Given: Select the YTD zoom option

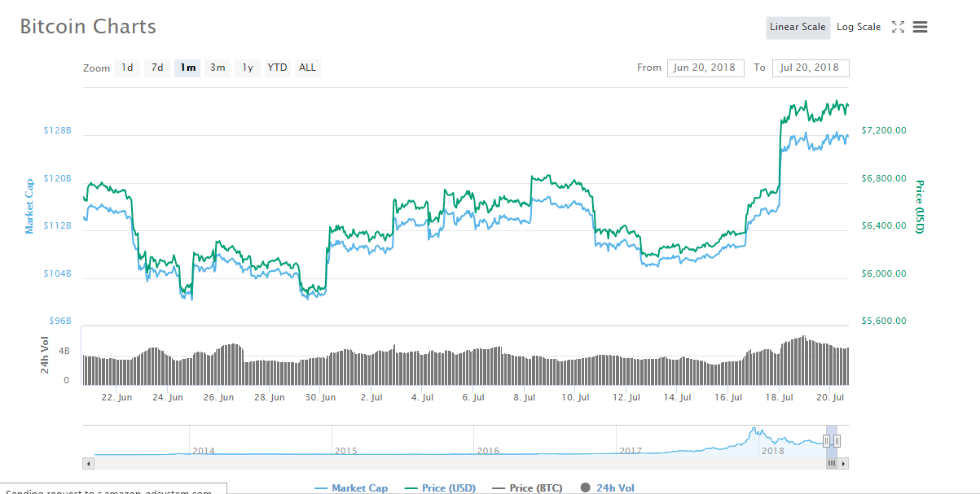Looking at the screenshot, I should (x=278, y=68).
